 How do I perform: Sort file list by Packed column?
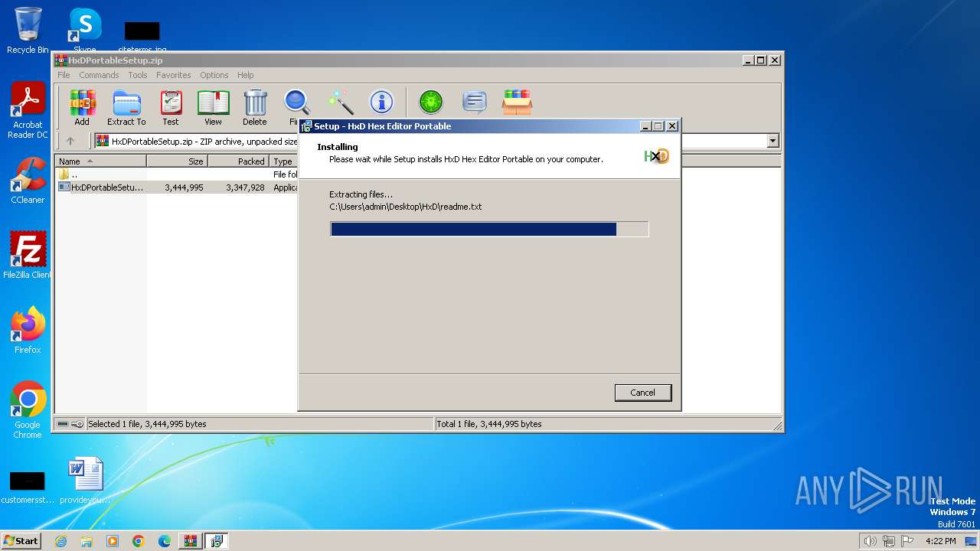click(238, 161)
